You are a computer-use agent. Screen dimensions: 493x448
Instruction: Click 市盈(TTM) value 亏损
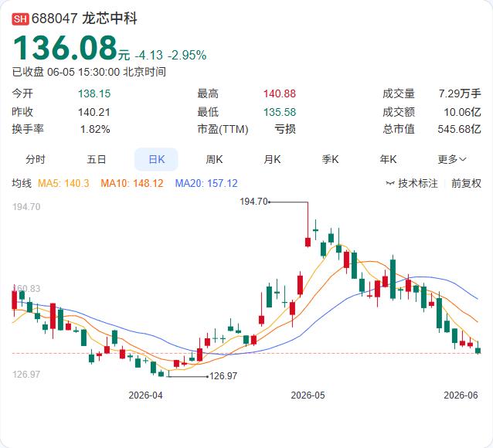[x=285, y=129]
